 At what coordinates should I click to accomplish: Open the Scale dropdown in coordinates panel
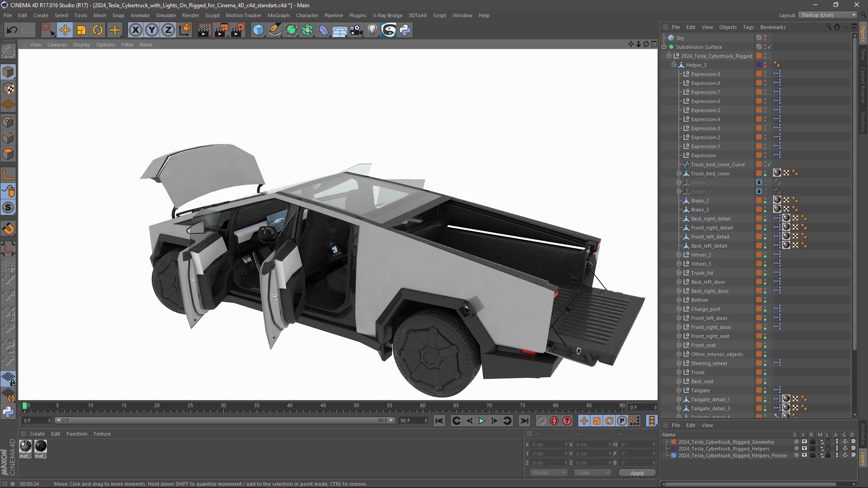tap(592, 473)
